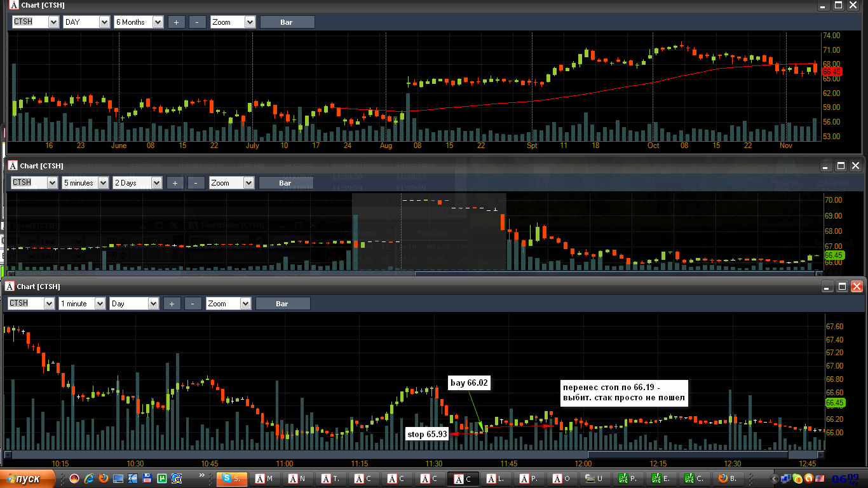This screenshot has width=868, height=488.
Task: Click plus button in 1 minute chart
Action: pos(172,303)
